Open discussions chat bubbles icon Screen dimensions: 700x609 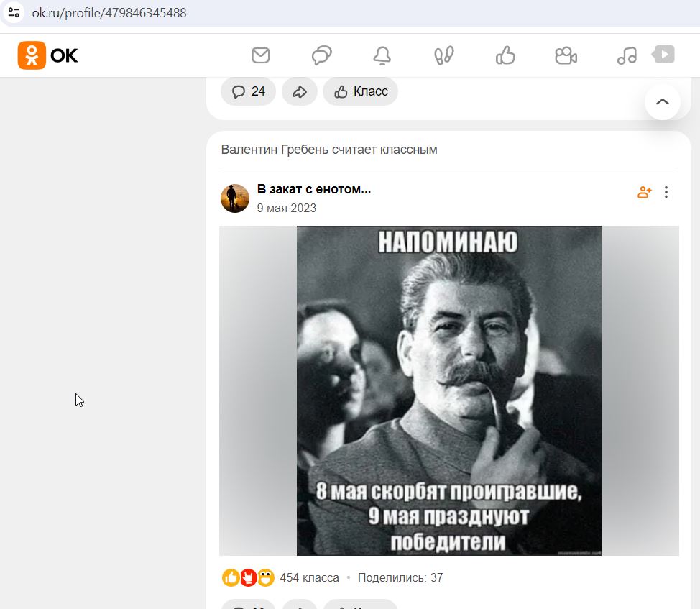coord(321,55)
